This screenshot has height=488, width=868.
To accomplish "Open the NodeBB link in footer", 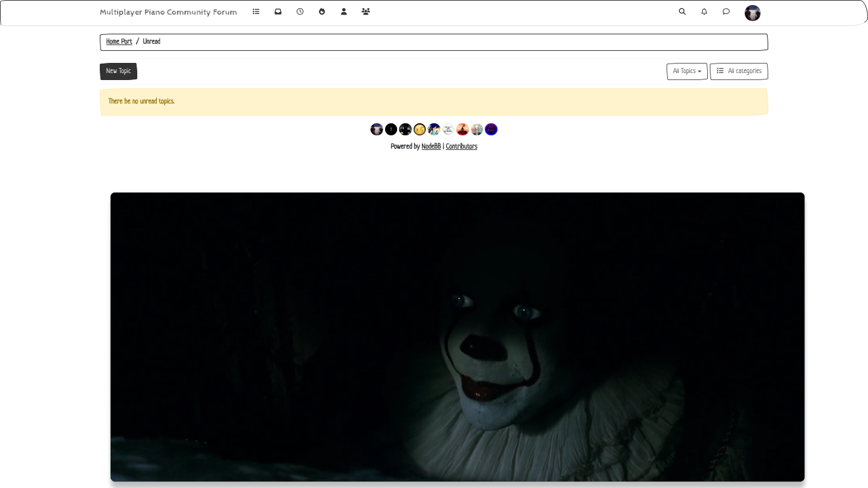I will point(431,147).
